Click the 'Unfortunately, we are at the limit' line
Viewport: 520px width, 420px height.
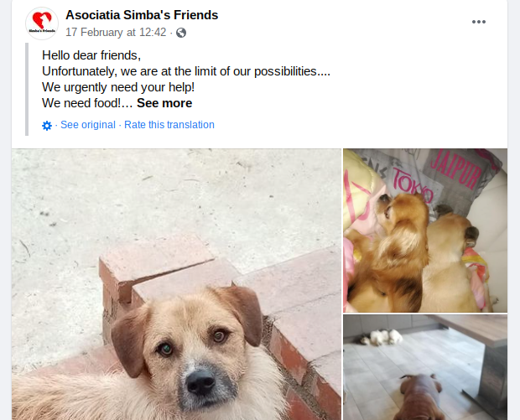point(186,71)
